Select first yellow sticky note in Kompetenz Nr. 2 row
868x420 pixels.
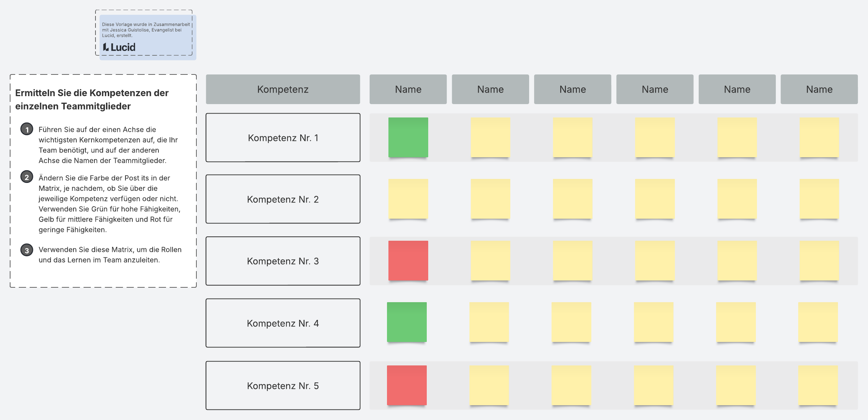(x=408, y=199)
